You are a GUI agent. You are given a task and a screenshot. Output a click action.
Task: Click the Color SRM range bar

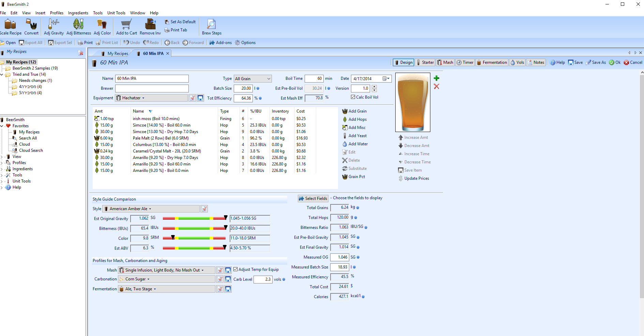pos(194,238)
